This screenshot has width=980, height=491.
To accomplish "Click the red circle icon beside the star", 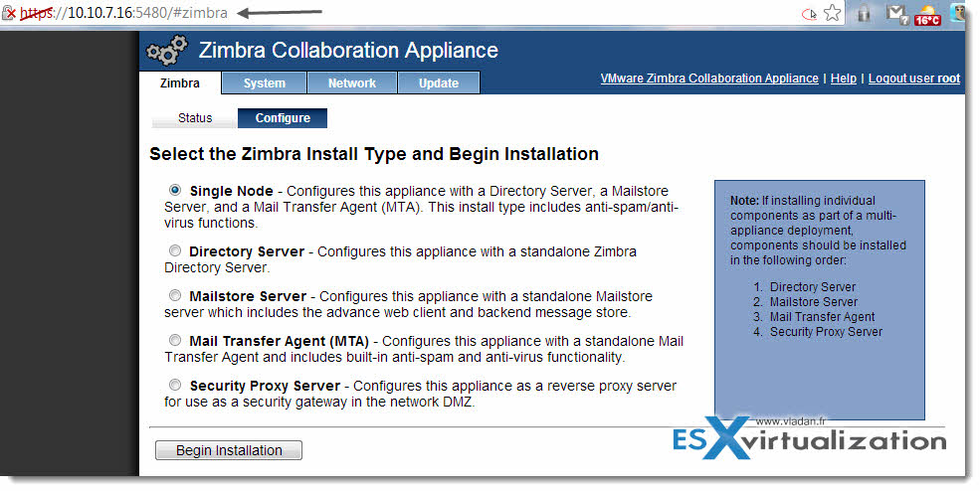I will coord(809,14).
